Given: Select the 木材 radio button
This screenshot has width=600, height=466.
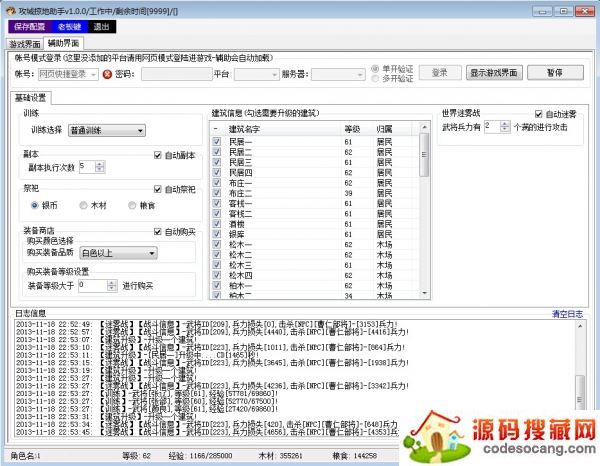Looking at the screenshot, I should (x=84, y=205).
